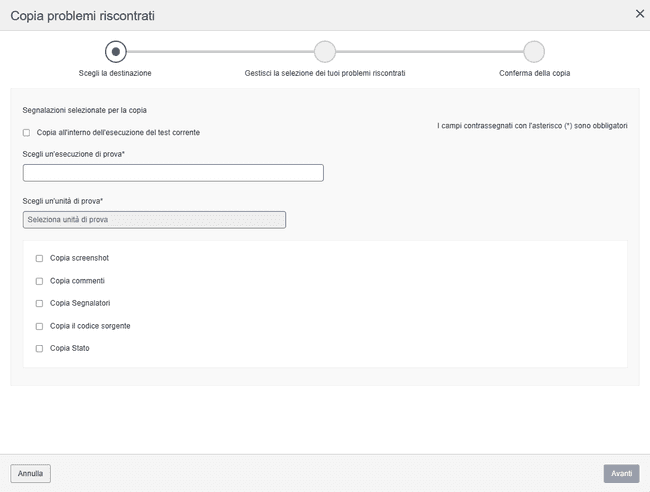Screen dimensions: 650x492
Task: Click the mandatory fields asterisk note
Action: [532, 126]
